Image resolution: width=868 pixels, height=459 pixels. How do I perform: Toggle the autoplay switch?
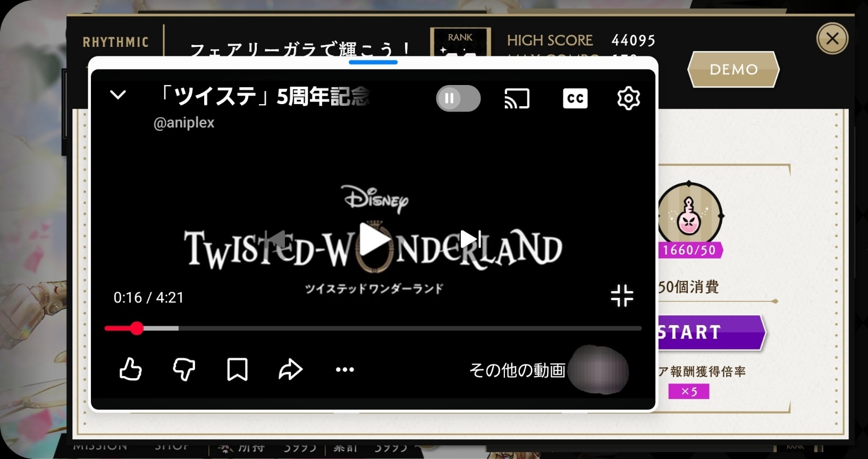pyautogui.click(x=458, y=98)
